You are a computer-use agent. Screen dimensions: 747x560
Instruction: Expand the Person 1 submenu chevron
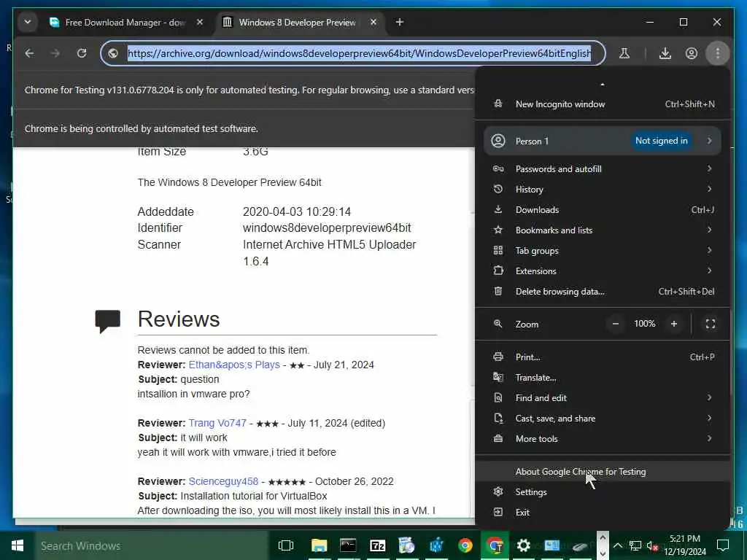709,141
